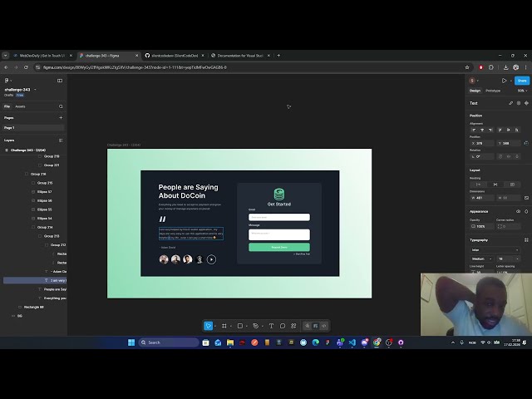Screen dimensions: 532x399
Task: Select the Rectangle 88 layer
Action: tap(33, 307)
